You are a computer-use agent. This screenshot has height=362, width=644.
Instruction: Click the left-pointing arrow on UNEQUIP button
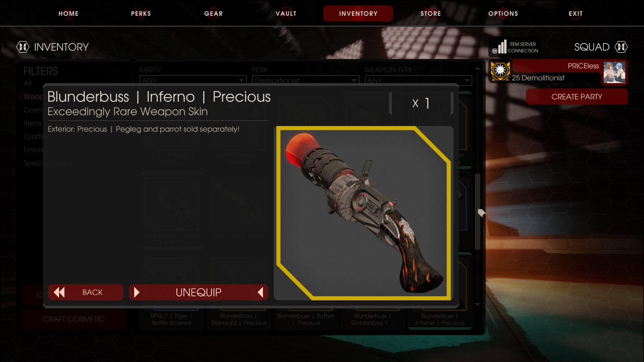pos(260,292)
